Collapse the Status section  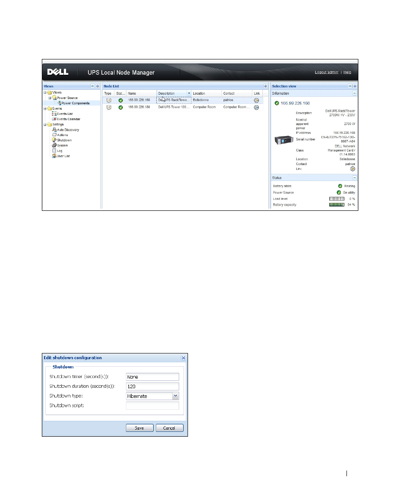[x=354, y=177]
